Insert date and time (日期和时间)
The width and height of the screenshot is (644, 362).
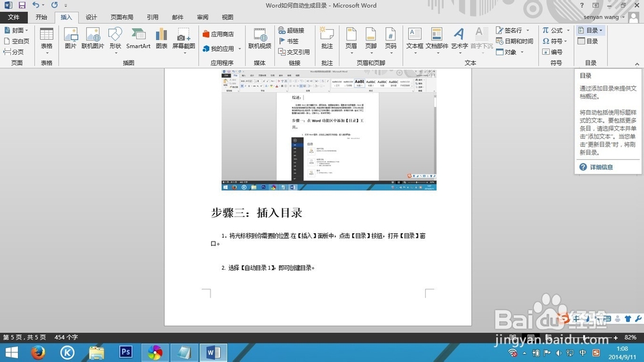pyautogui.click(x=515, y=41)
